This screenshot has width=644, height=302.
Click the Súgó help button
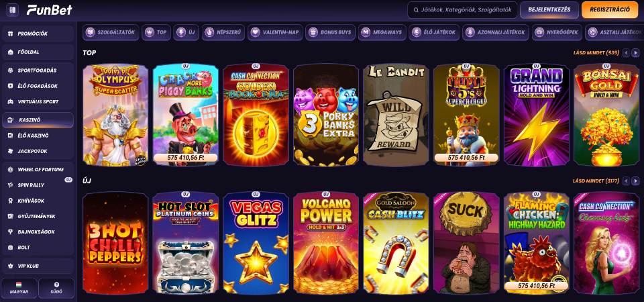coord(56,288)
